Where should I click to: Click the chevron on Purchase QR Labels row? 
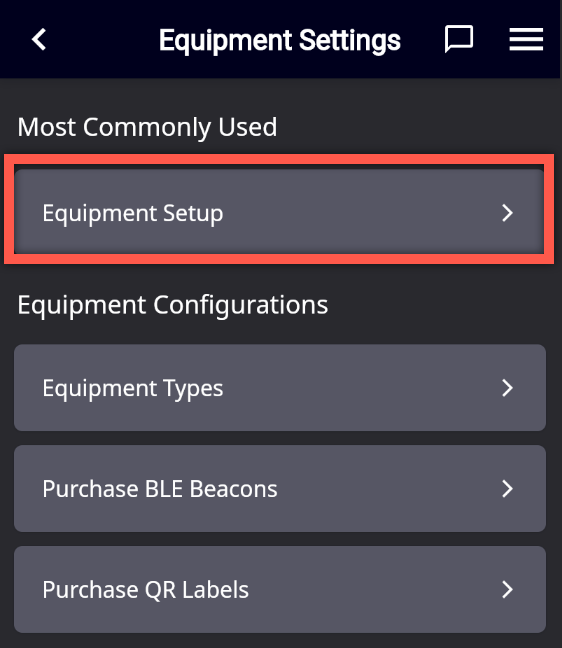click(507, 589)
